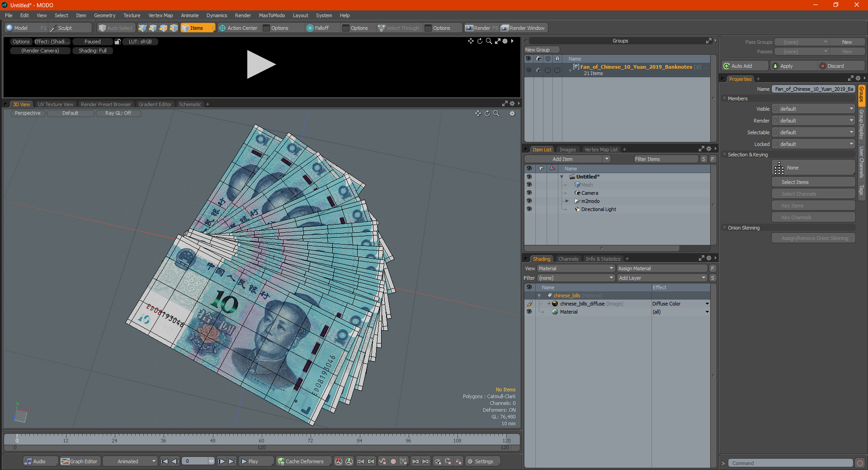
Task: Switch to Images tab
Action: coord(567,150)
